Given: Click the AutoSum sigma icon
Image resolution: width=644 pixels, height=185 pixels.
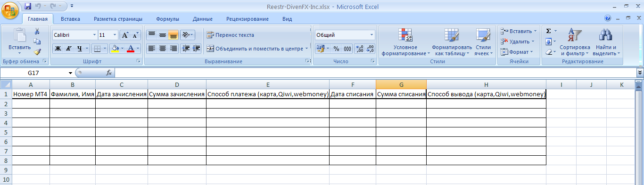Looking at the screenshot, I should click(x=549, y=31).
